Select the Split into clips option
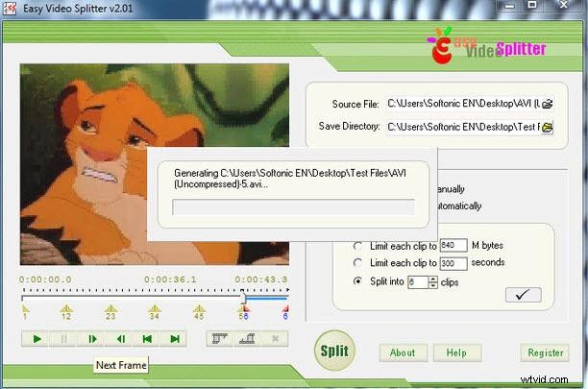588x389 pixels. pyautogui.click(x=357, y=281)
